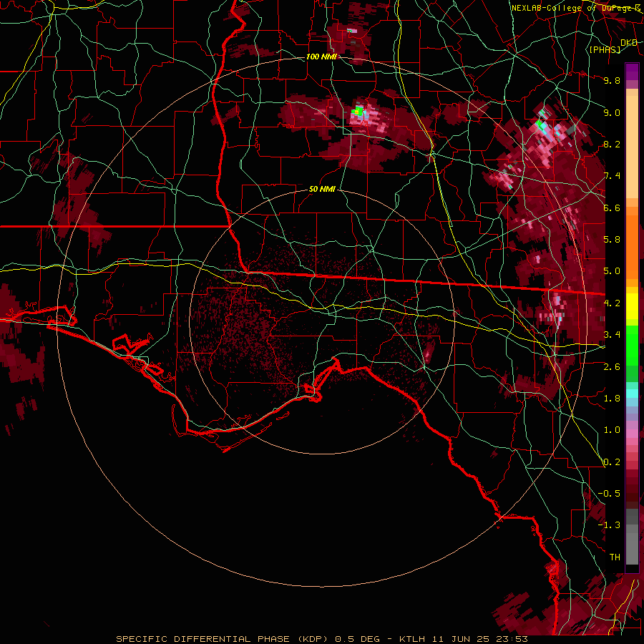Click the 8.2 value on the scale
Viewport: 644px width, 644px height.
tap(612, 144)
